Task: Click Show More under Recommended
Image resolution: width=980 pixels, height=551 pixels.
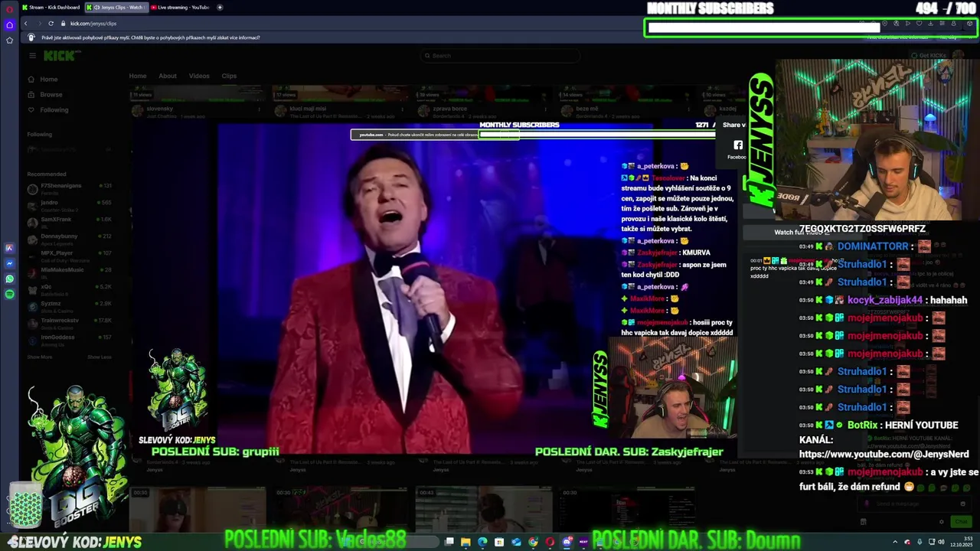Action: point(40,357)
